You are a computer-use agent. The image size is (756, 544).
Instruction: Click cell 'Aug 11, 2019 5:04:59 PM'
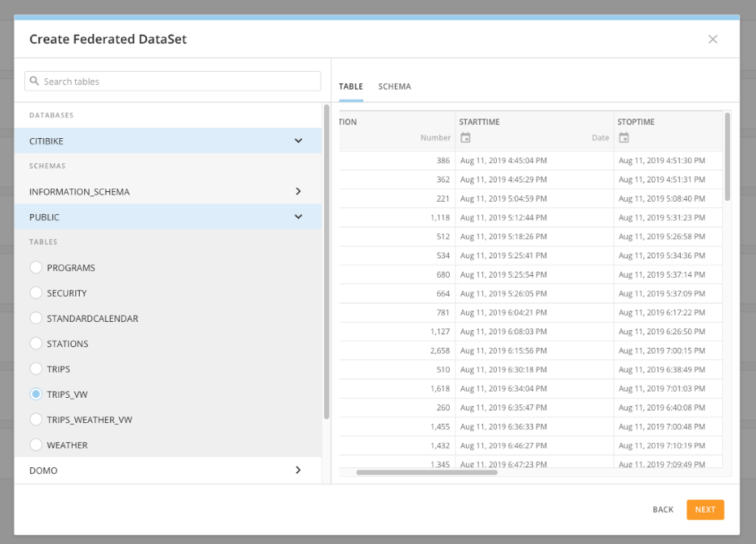[503, 199]
